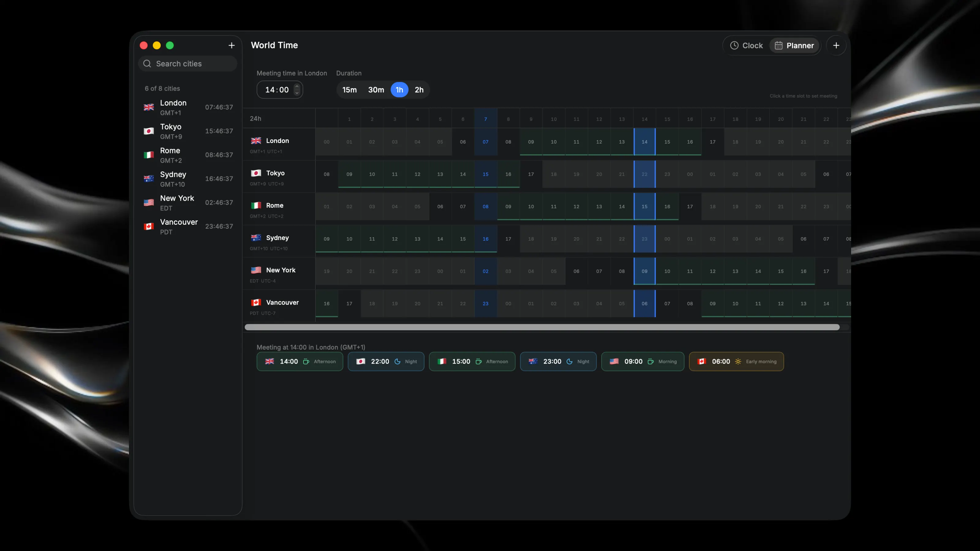Click the plus button next to Planner
This screenshot has width=980, height=551.
[x=836, y=45]
